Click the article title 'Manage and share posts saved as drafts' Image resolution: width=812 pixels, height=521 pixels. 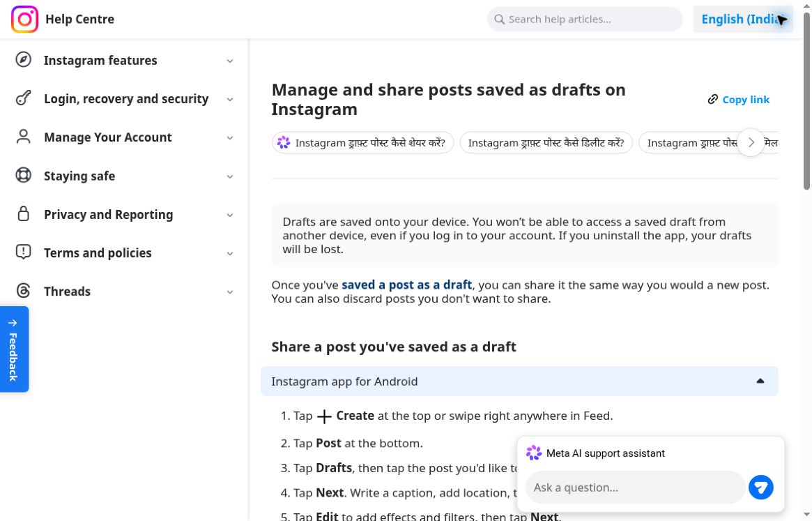448,99
